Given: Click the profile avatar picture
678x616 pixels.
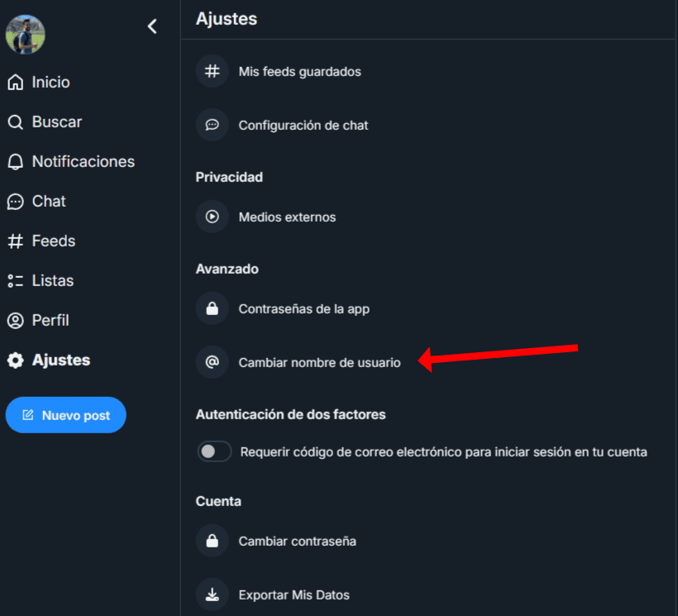Looking at the screenshot, I should tap(25, 34).
